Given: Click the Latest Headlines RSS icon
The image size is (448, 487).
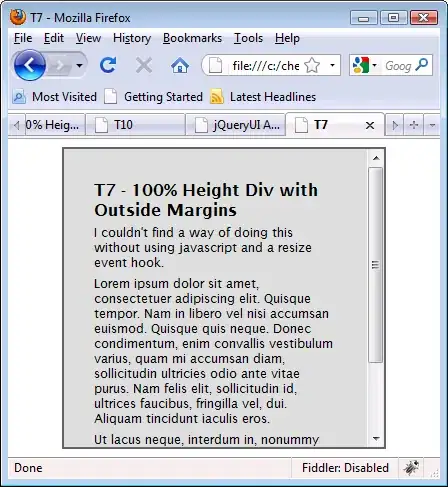Looking at the screenshot, I should (217, 97).
